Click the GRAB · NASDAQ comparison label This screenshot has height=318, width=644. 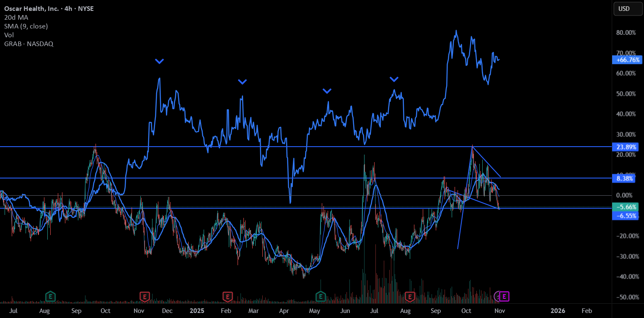[x=28, y=44]
